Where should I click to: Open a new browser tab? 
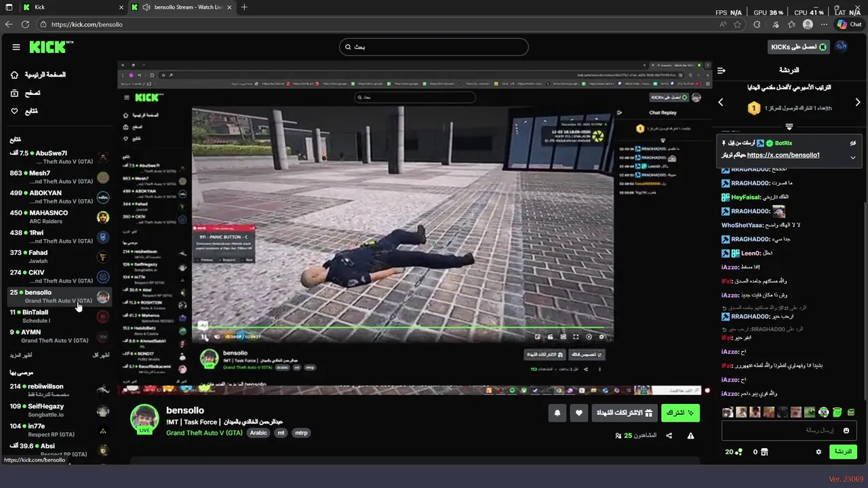[244, 7]
